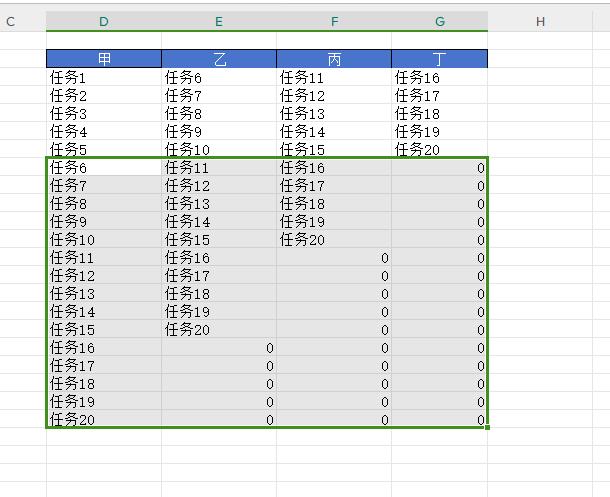Click cell 任务3
This screenshot has height=497, width=610.
click(103, 113)
